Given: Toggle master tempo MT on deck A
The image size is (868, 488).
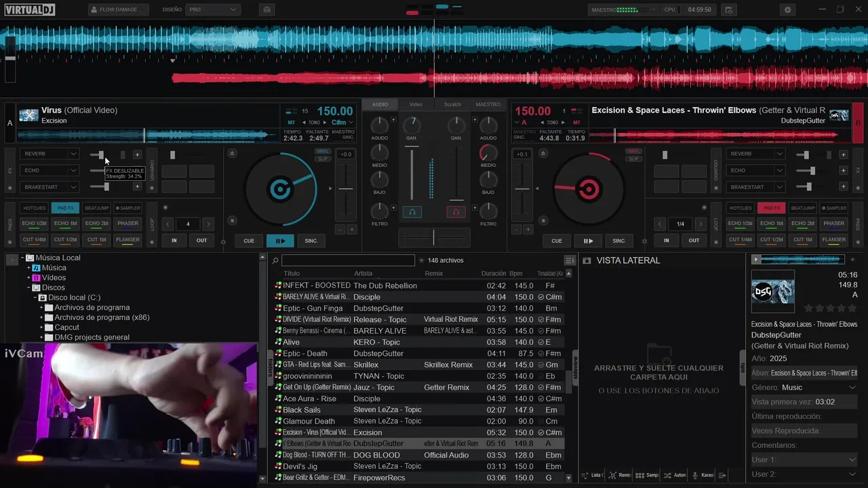Looking at the screenshot, I should (292, 123).
